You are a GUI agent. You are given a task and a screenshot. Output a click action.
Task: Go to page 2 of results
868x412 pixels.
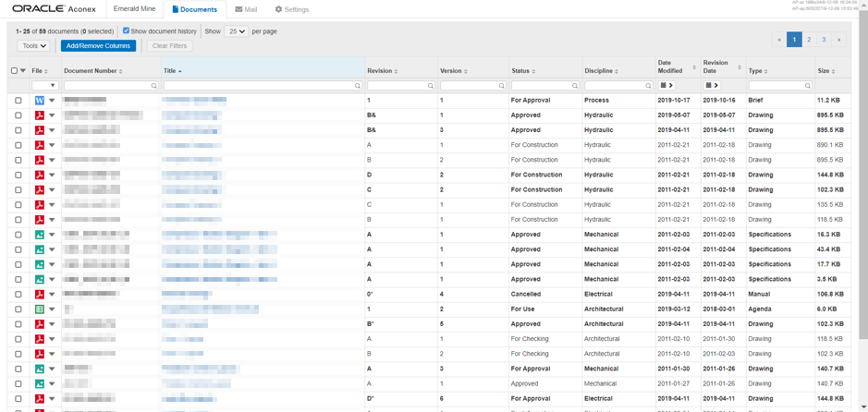[809, 40]
